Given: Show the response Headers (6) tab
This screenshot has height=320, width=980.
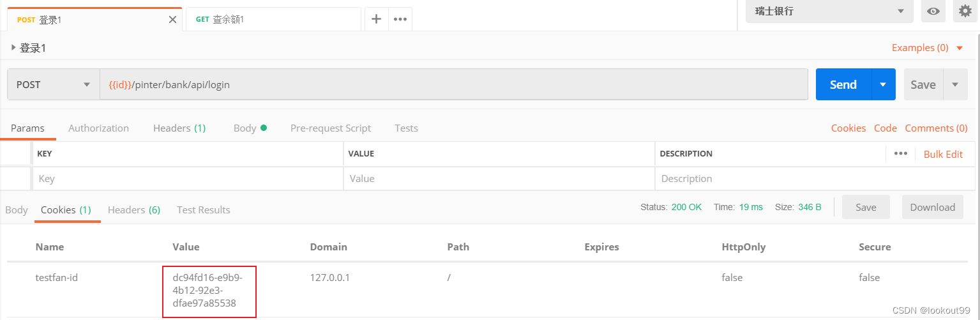Looking at the screenshot, I should (x=133, y=210).
